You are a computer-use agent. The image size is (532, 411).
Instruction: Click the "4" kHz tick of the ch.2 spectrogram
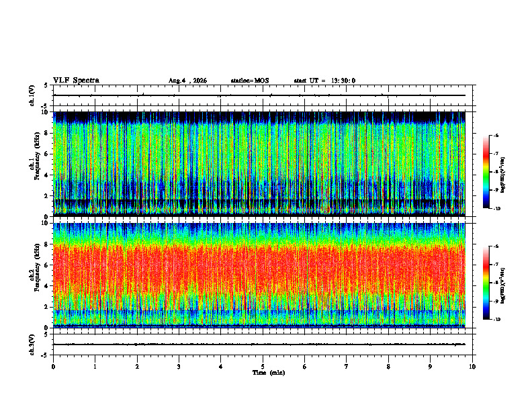point(46,286)
